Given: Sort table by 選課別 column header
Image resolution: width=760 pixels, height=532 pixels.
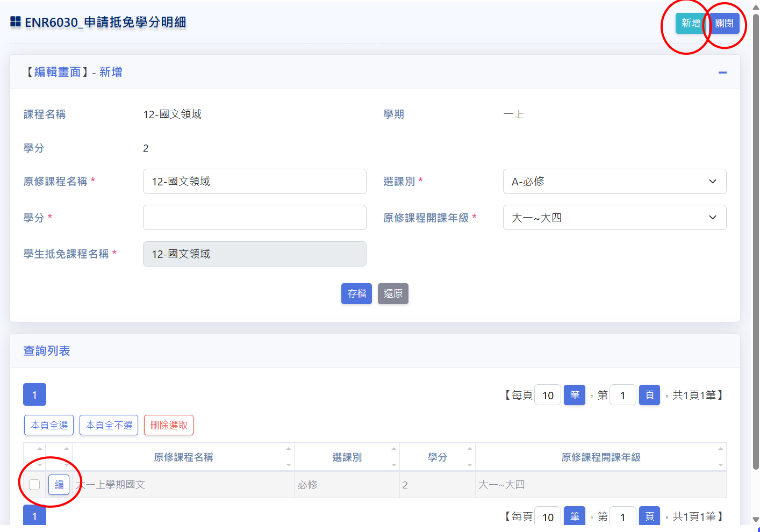Looking at the screenshot, I should coord(347,457).
